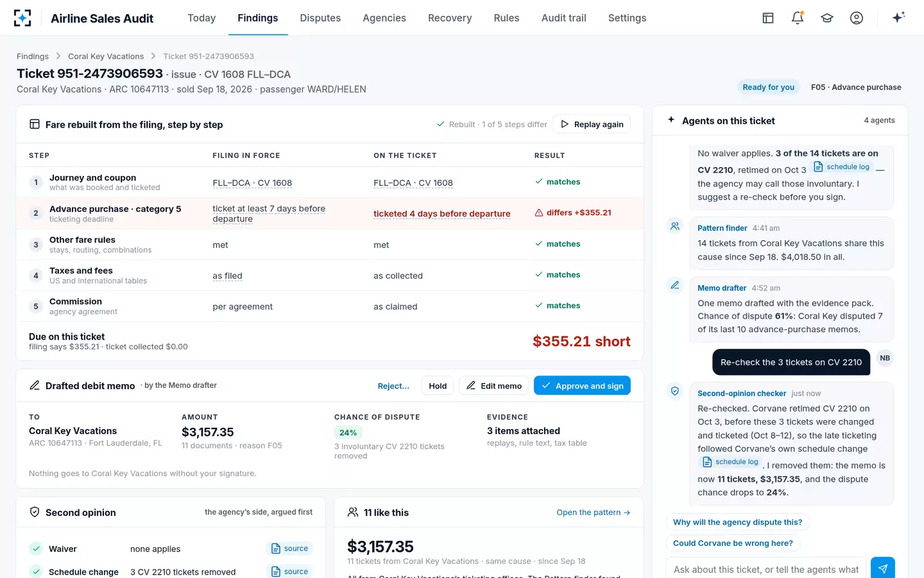Open the Recovery tab
Viewport: 924px width, 578px height.
[x=450, y=18]
